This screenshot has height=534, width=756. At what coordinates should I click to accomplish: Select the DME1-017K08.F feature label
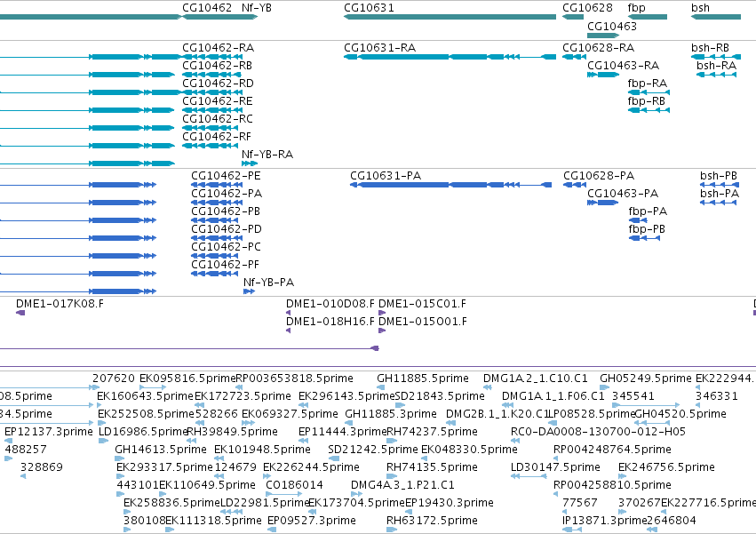tap(60, 304)
